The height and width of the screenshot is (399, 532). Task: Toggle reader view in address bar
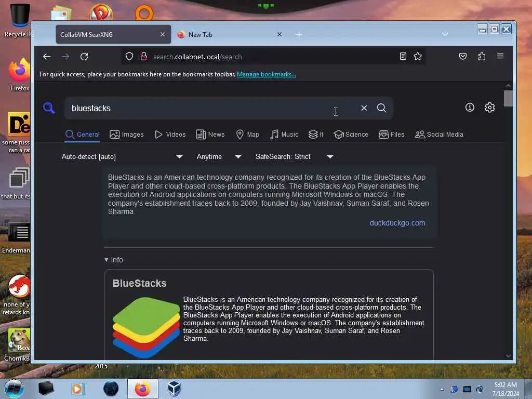click(403, 56)
